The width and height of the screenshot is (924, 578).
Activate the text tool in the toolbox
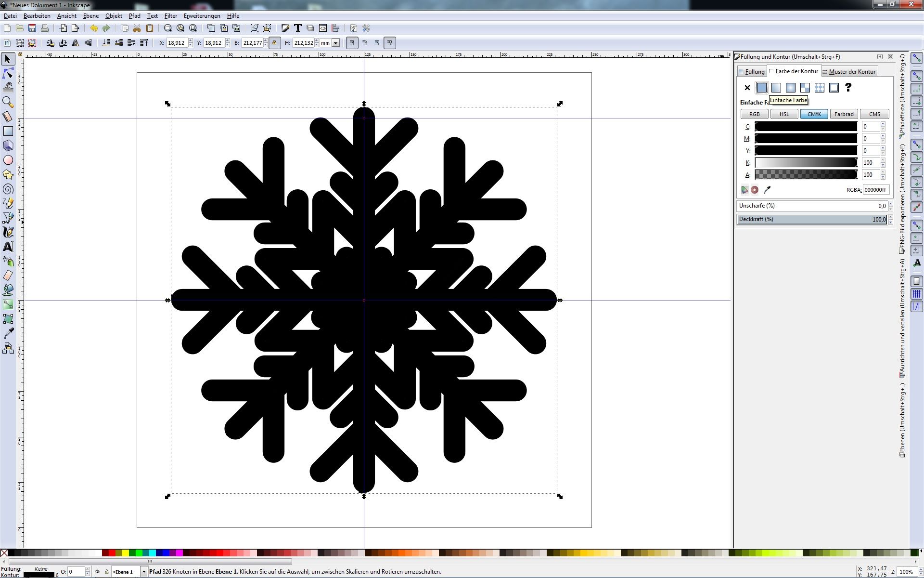click(8, 247)
